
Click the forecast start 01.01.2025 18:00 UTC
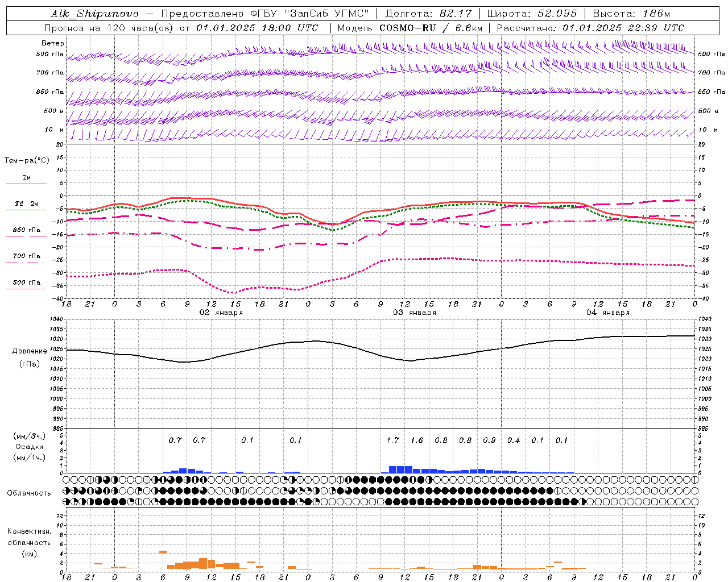[258, 28]
